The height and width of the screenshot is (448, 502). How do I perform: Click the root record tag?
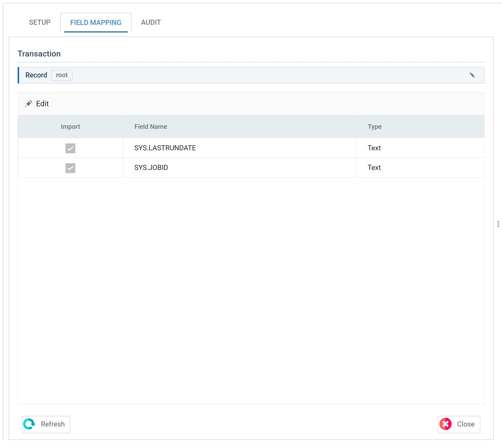coord(62,75)
